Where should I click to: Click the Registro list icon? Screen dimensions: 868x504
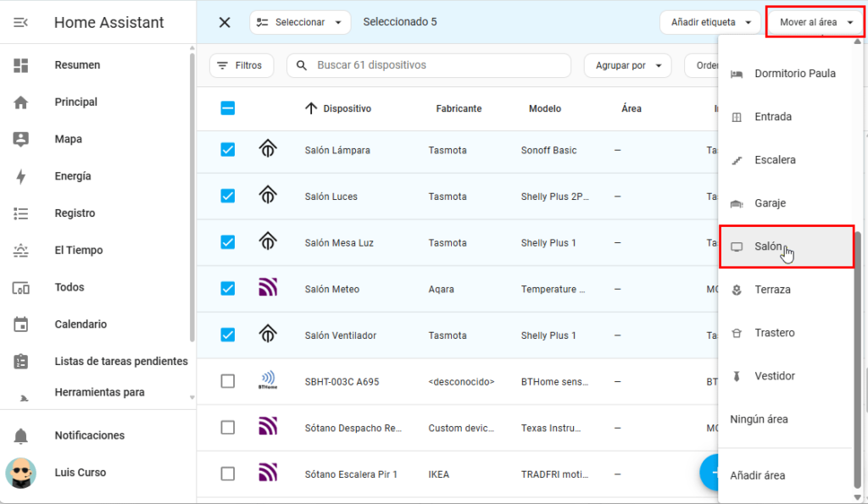point(21,213)
